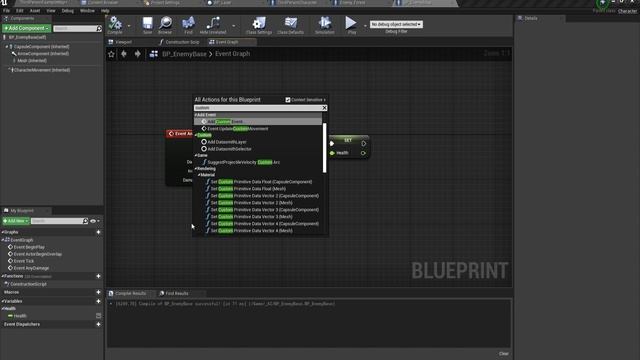Screen dimensions: 640x360
Task: Open the Debug menu
Action: pyautogui.click(x=68, y=11)
